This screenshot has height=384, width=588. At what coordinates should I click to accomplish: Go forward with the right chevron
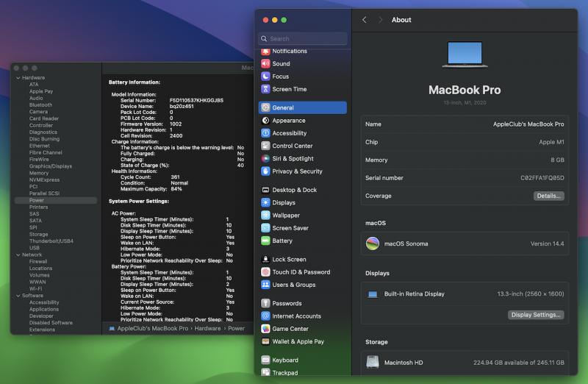[380, 20]
